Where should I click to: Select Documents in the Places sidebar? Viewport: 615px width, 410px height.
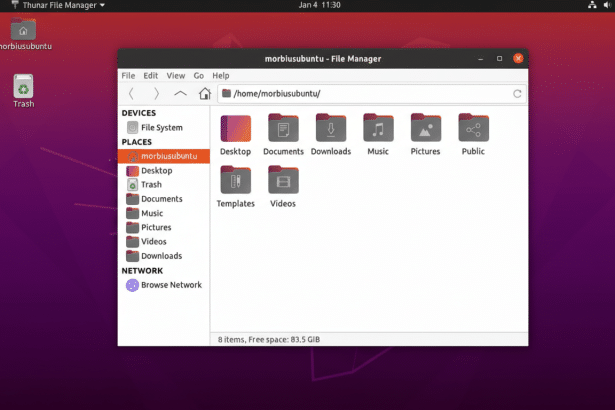coord(164,199)
